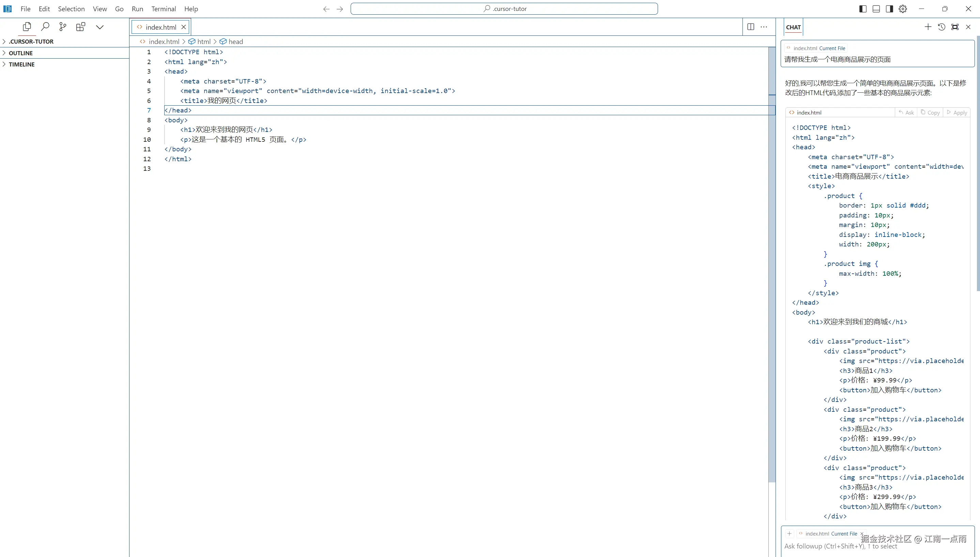
Task: Toggle the primary side bar layout
Action: point(863,9)
